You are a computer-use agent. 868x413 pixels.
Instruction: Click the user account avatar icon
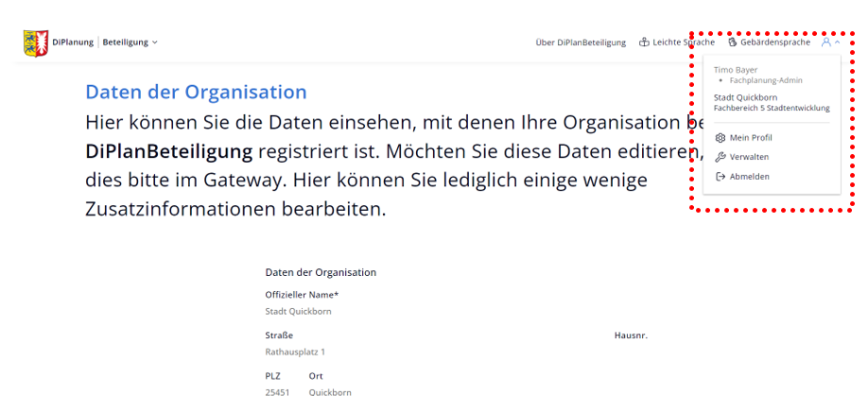(826, 43)
